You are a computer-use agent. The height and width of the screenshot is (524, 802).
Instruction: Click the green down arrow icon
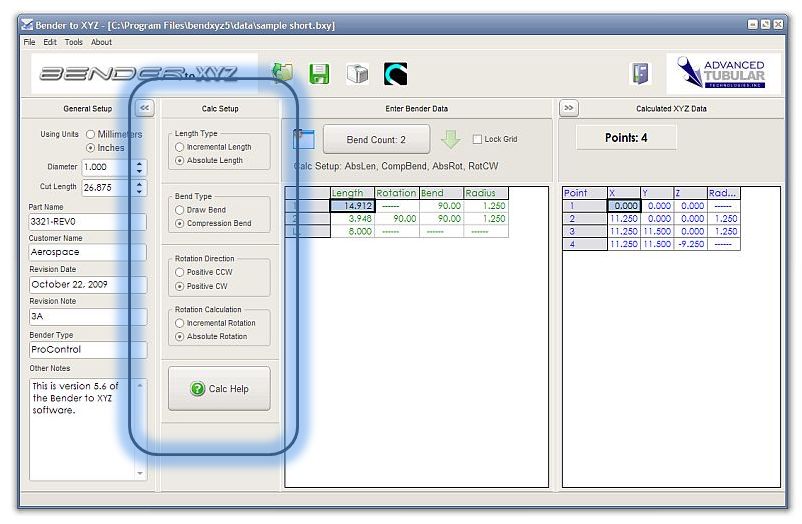coord(451,139)
